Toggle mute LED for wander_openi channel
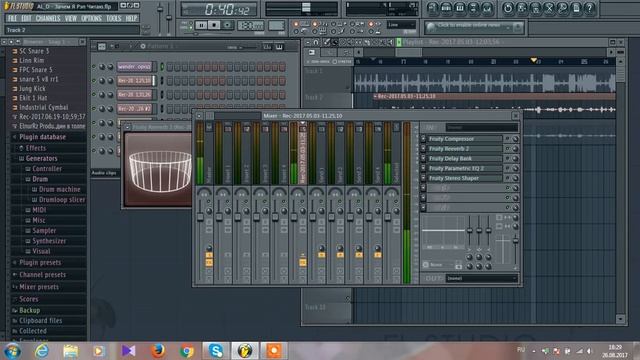640x360 pixels. pos(94,67)
